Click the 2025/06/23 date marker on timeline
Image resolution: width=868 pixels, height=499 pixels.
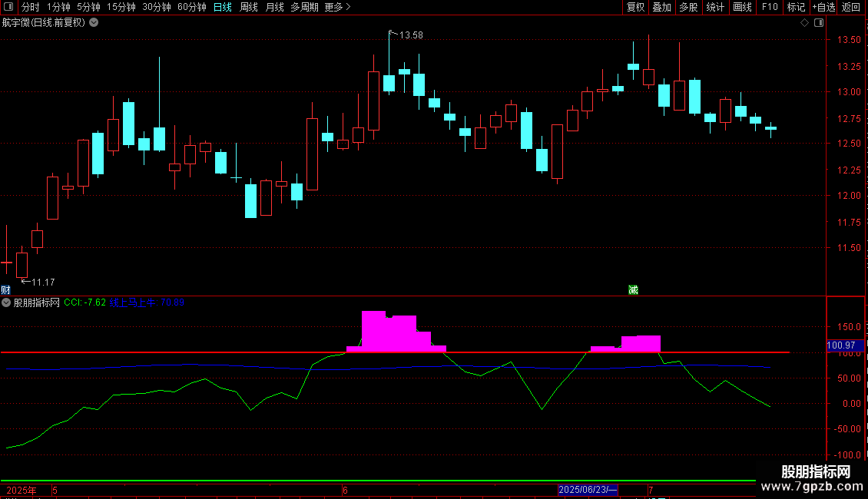coord(588,490)
